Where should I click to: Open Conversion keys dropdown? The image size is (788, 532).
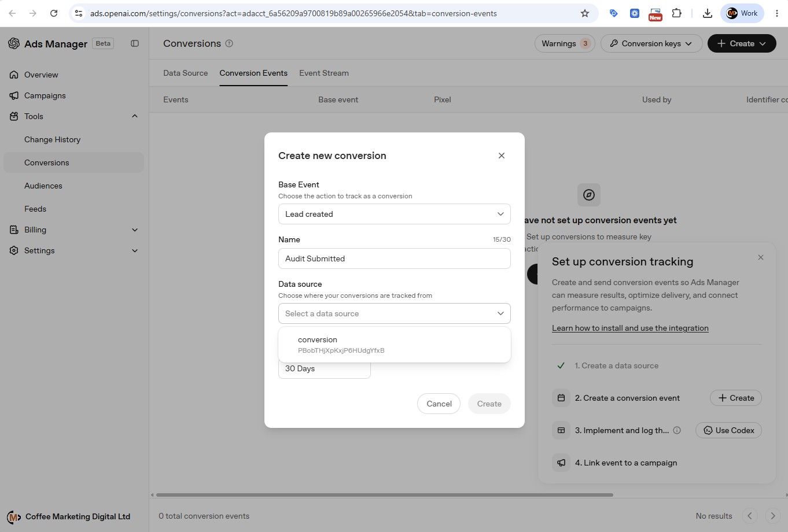tap(651, 43)
